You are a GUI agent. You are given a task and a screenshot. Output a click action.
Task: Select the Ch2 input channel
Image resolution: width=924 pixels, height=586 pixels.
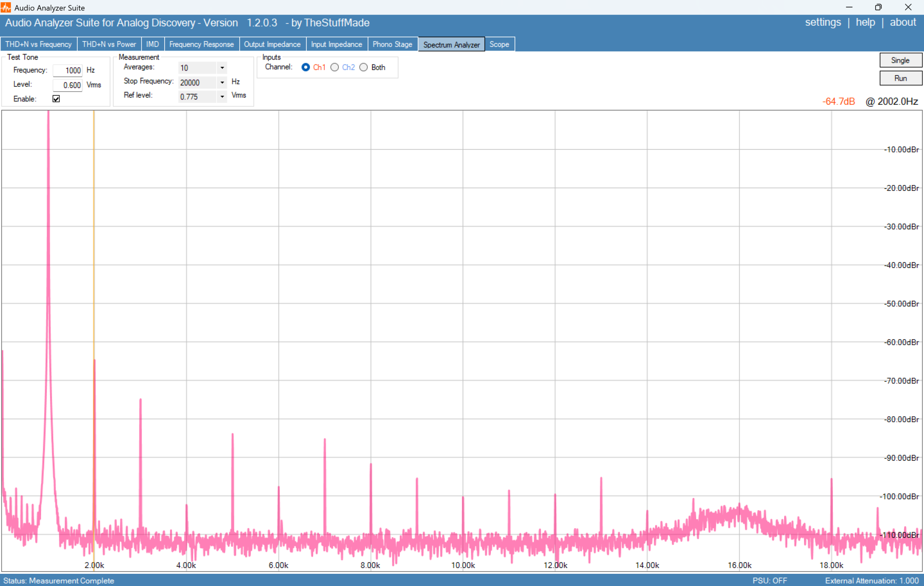335,67
